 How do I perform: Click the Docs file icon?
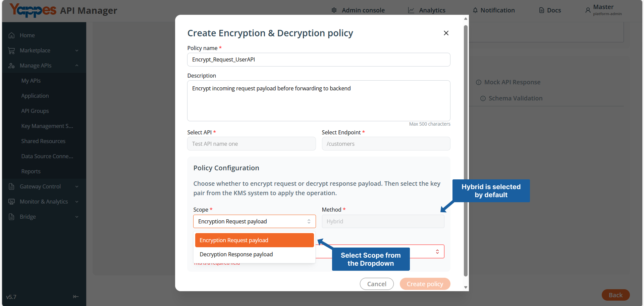pyautogui.click(x=542, y=10)
